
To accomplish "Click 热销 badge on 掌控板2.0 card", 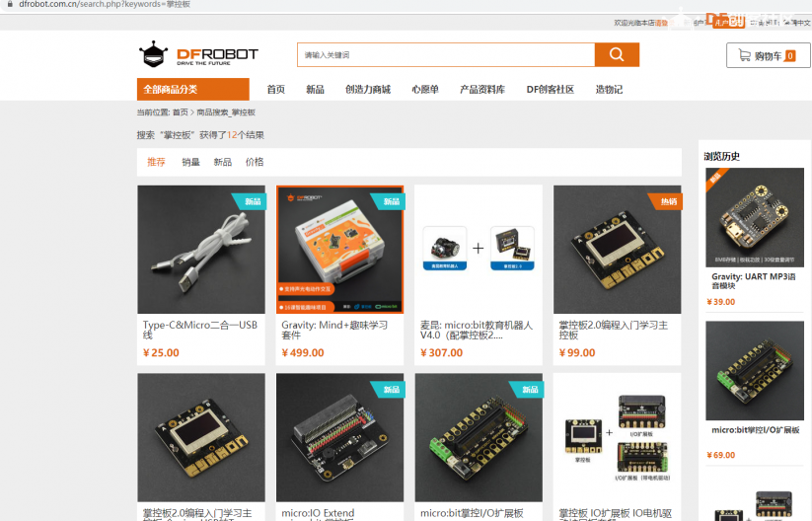I will (667, 201).
